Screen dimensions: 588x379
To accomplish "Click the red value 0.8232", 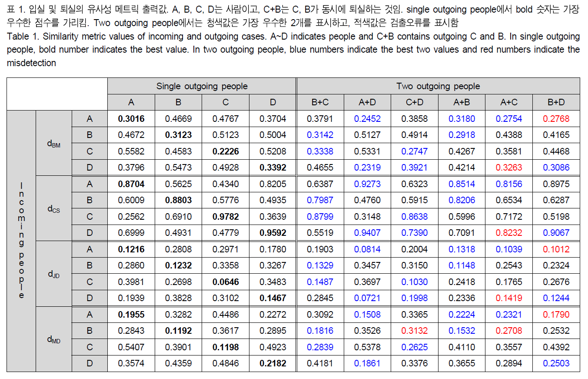I will 509,233.
